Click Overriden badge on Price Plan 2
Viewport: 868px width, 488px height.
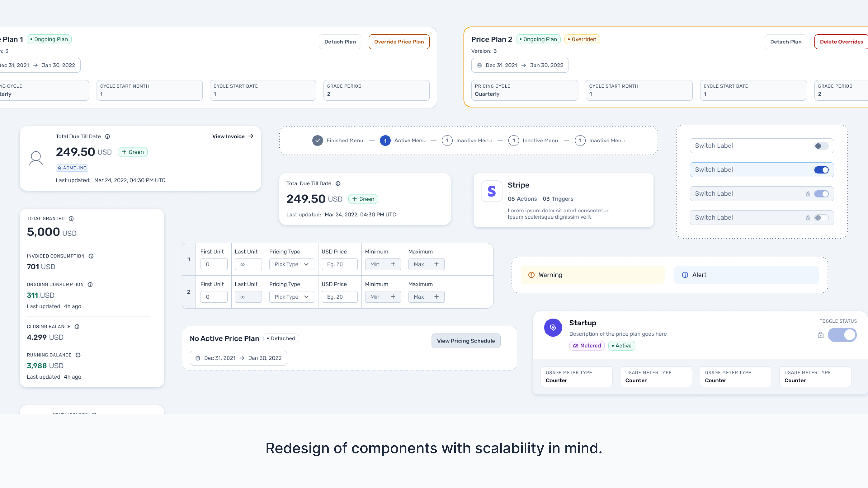tap(582, 39)
